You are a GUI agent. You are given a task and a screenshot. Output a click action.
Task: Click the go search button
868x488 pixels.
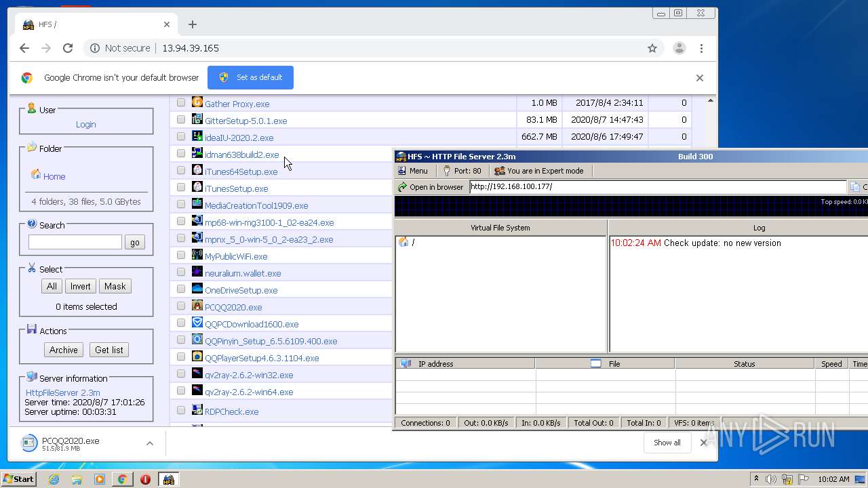tap(135, 242)
